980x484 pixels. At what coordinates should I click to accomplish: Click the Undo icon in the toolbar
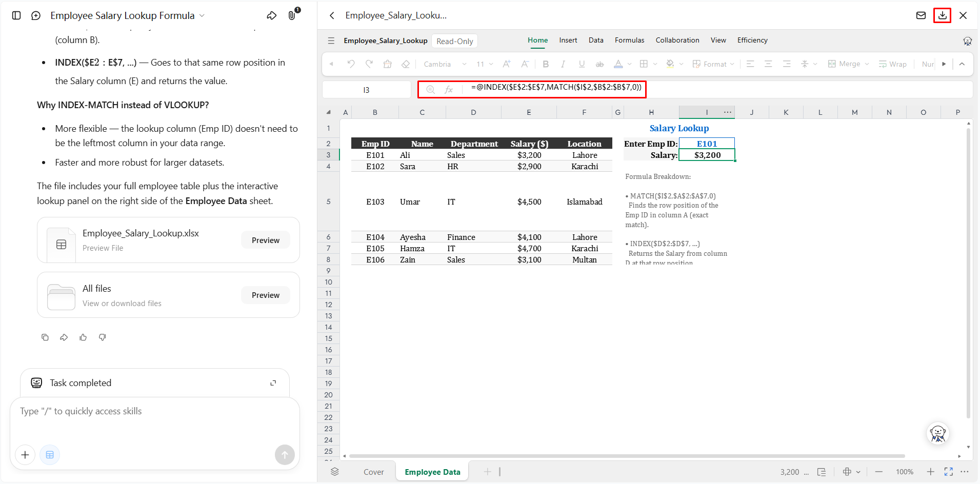[351, 64]
